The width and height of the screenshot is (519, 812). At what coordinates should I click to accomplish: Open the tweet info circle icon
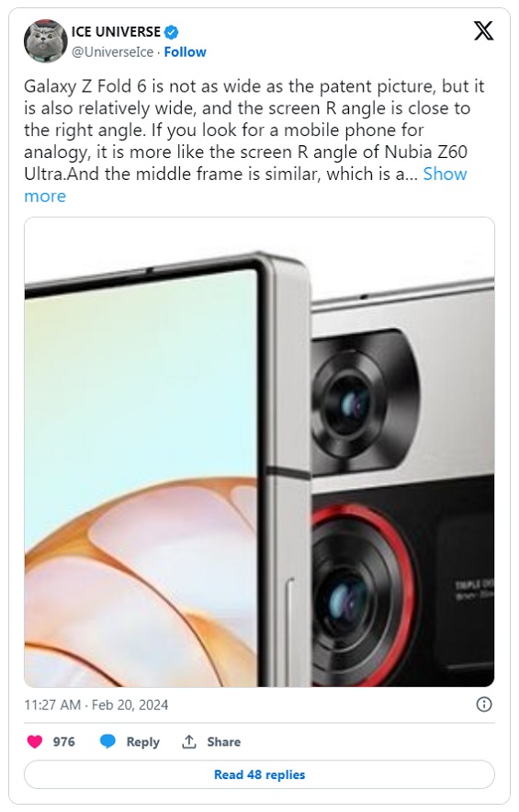pyautogui.click(x=484, y=705)
